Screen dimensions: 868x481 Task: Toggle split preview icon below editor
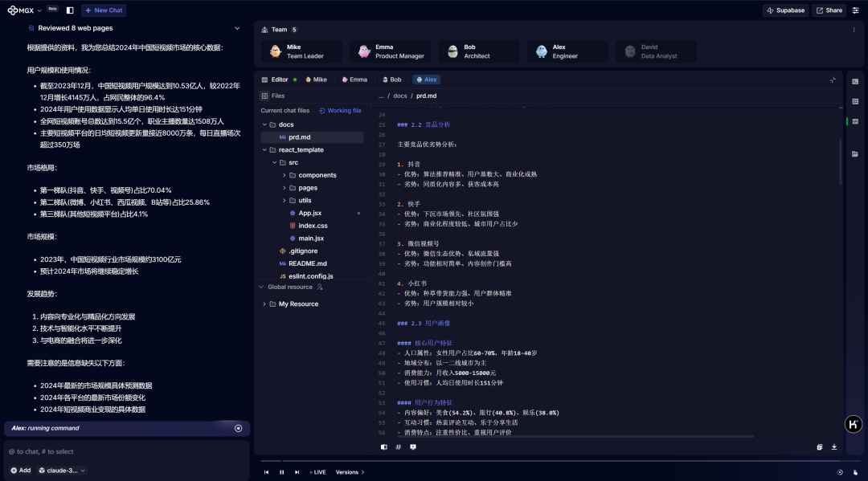pyautogui.click(x=383, y=447)
